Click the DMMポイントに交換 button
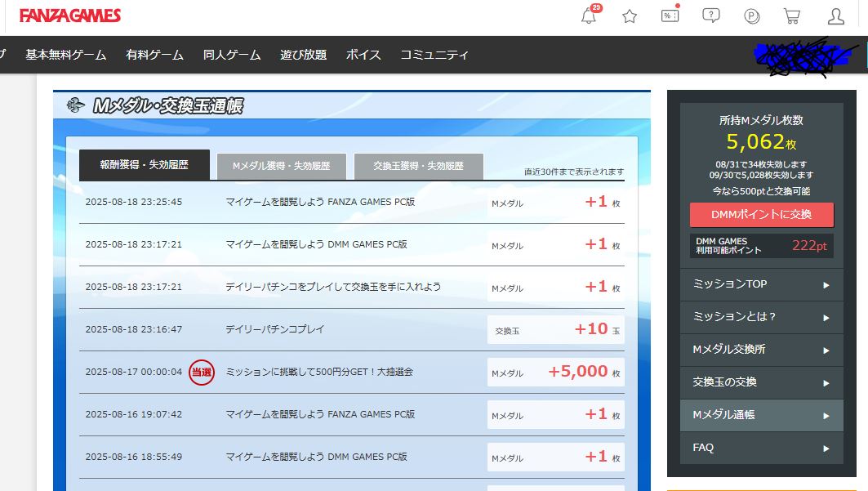The image size is (868, 491). coord(761,215)
